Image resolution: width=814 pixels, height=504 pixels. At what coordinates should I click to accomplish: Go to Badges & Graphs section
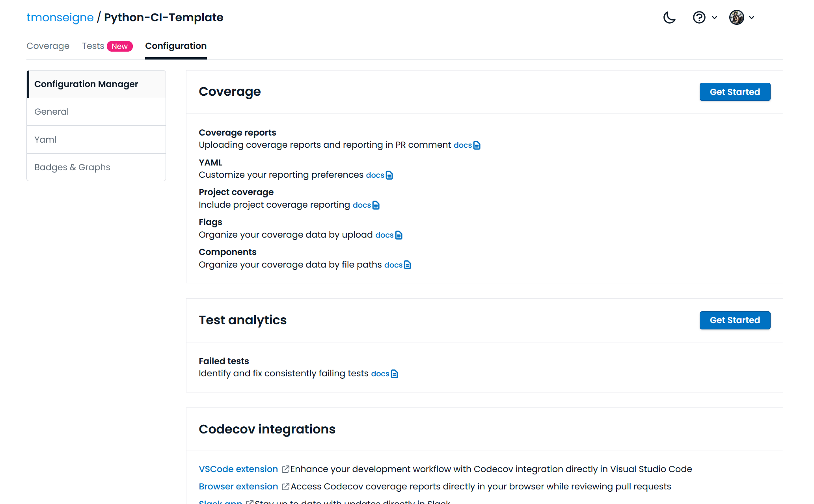point(72,167)
